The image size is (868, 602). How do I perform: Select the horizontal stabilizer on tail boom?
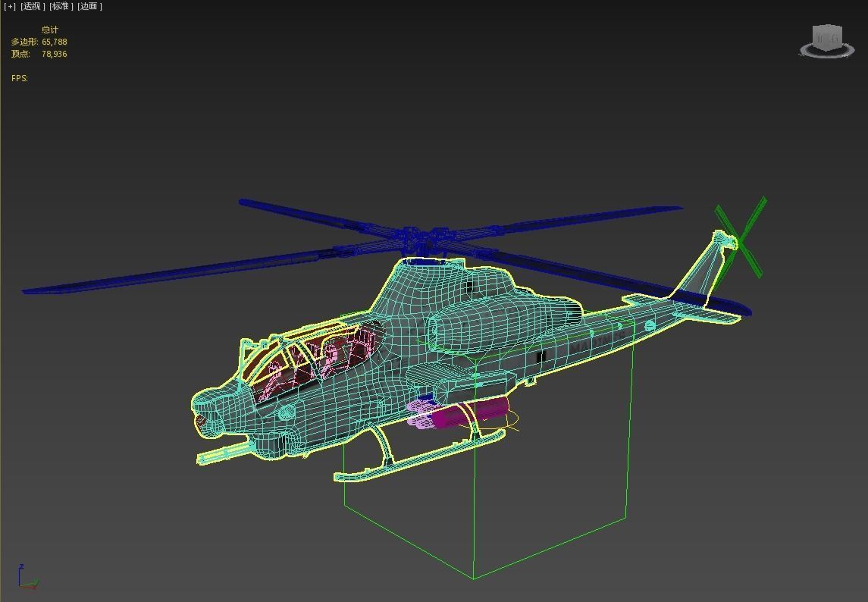[707, 316]
